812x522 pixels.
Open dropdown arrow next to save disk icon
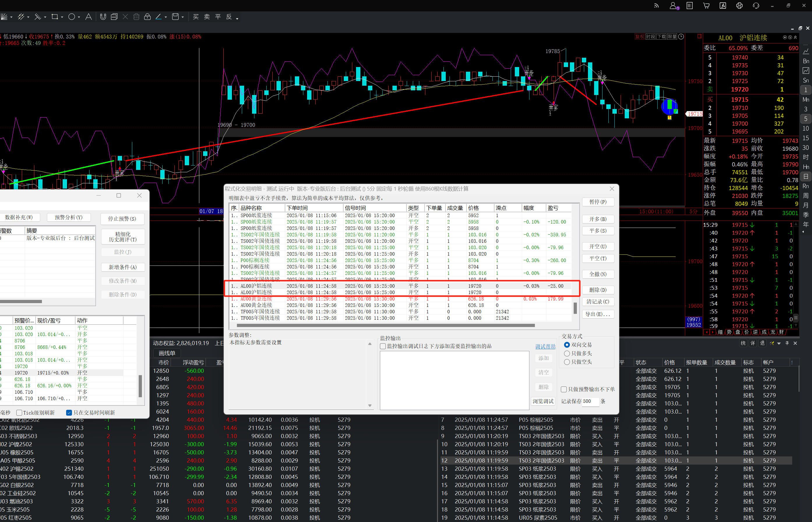[x=183, y=17]
